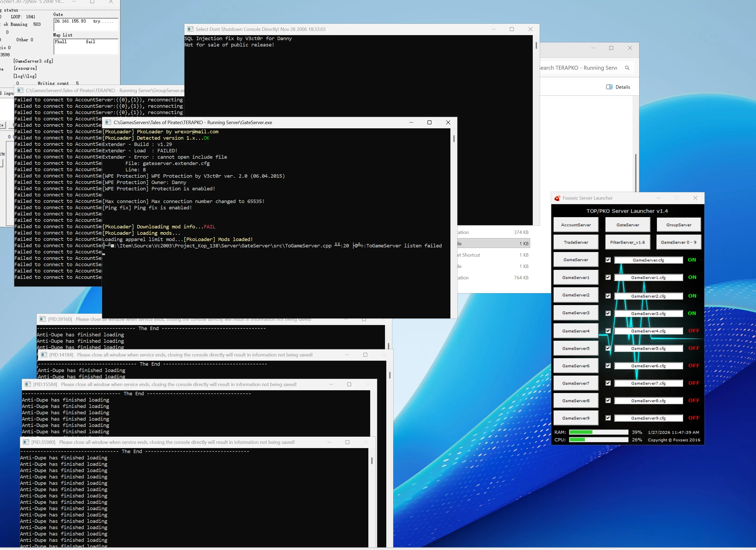Click the TradeServer button
This screenshot has width=756, height=550.
[576, 242]
